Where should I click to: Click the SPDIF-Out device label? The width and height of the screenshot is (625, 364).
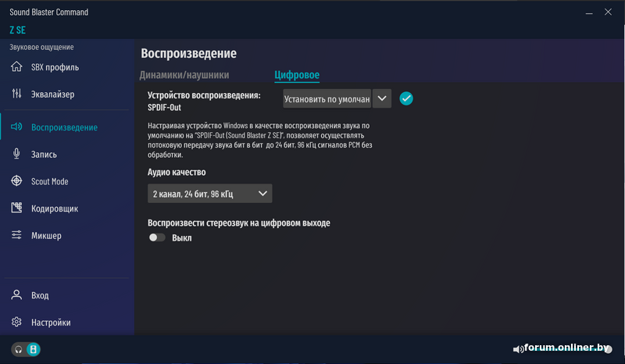[164, 108]
